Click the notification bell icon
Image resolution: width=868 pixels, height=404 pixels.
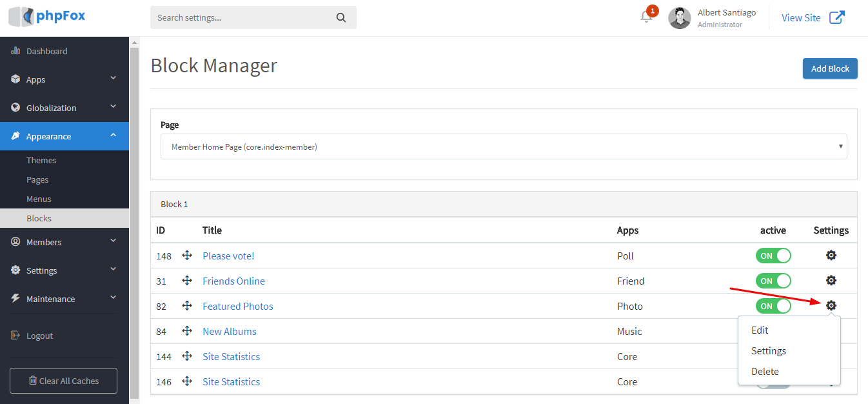click(646, 17)
